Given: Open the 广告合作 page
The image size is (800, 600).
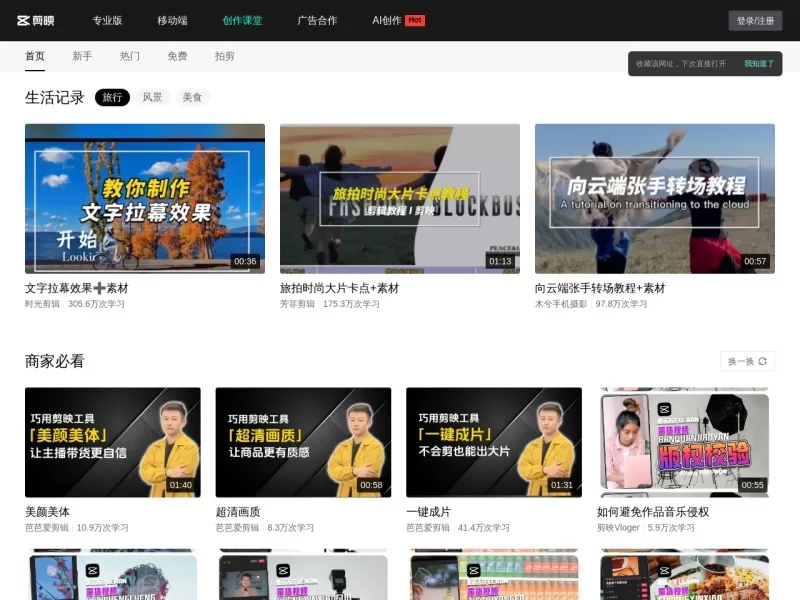Looking at the screenshot, I should (315, 19).
